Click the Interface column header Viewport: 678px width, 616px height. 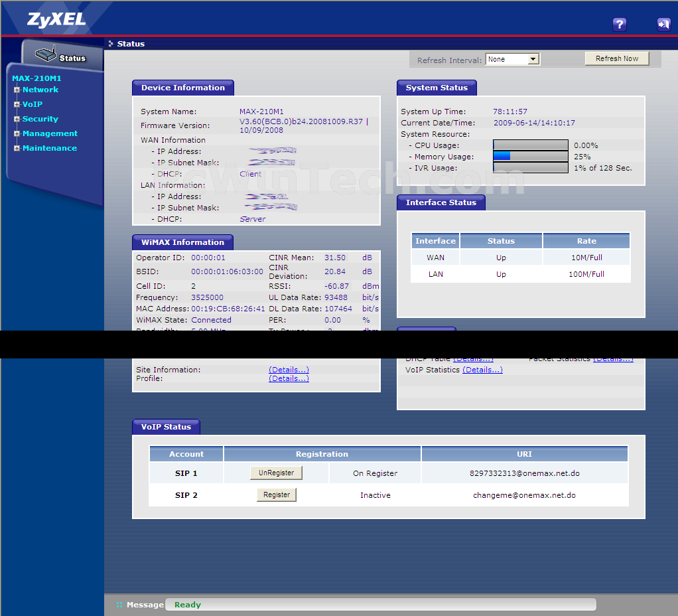point(435,241)
